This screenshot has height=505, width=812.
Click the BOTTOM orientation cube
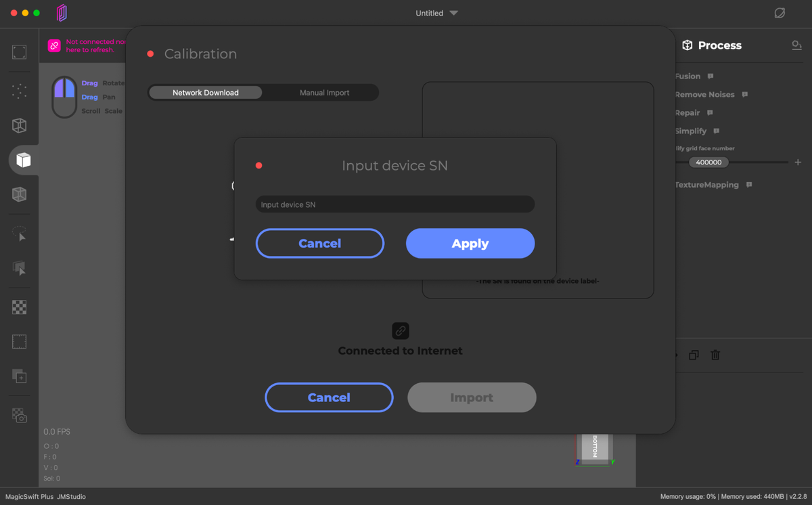click(x=595, y=447)
